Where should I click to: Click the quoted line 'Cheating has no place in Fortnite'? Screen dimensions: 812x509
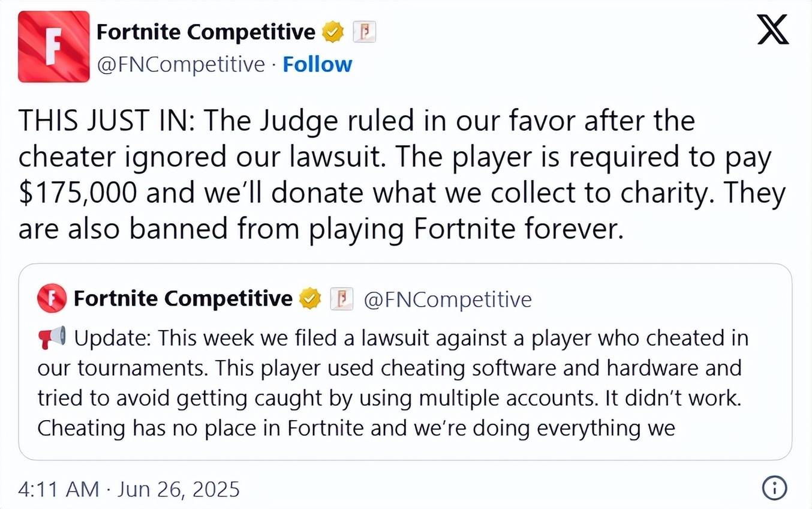[x=201, y=428]
